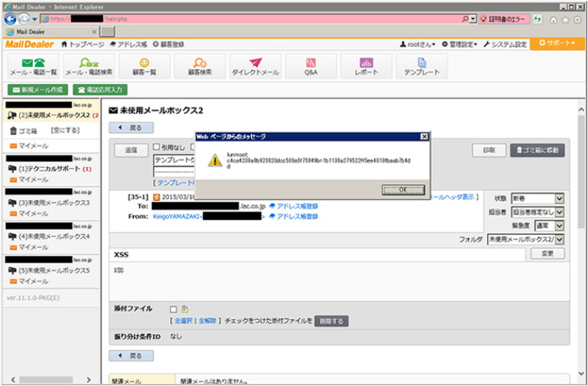Screen dimensions: 588x386
Task: Click the 全選択 select-all link
Action: (x=182, y=321)
